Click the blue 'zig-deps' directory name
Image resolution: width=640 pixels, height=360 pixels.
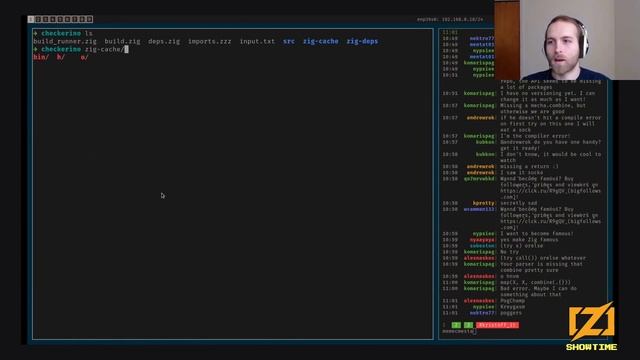point(362,41)
